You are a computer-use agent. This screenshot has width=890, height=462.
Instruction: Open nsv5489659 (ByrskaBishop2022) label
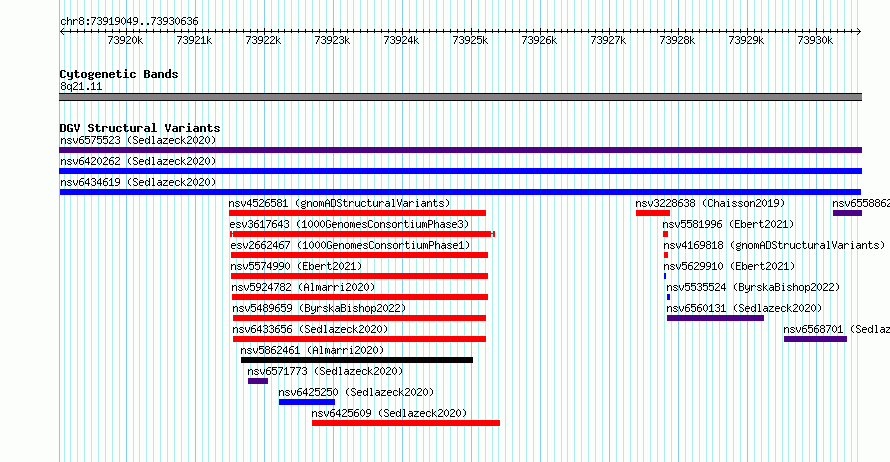319,308
